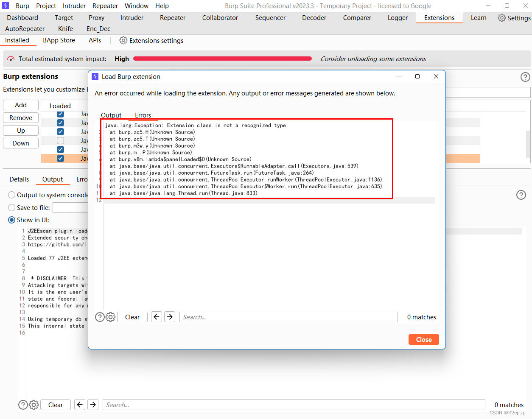Screen dimensions: 532x419
Task: Click next match arrow in bottom search bar
Action: point(93,405)
